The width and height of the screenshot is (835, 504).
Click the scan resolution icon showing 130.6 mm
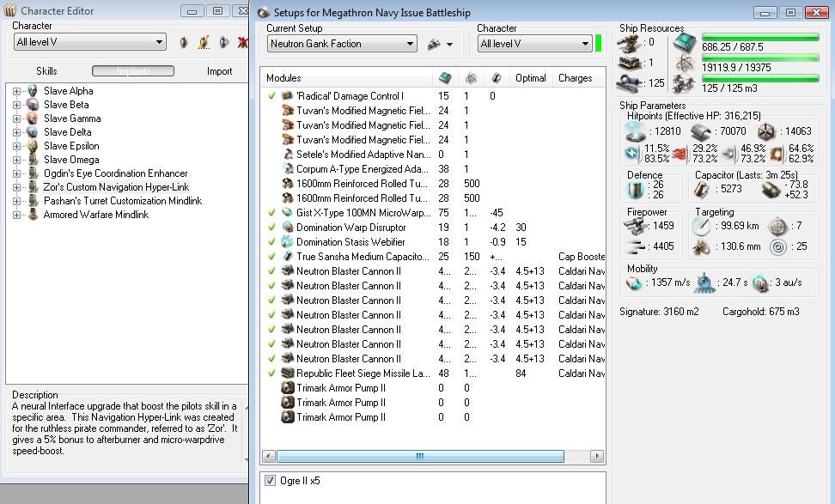click(x=701, y=246)
